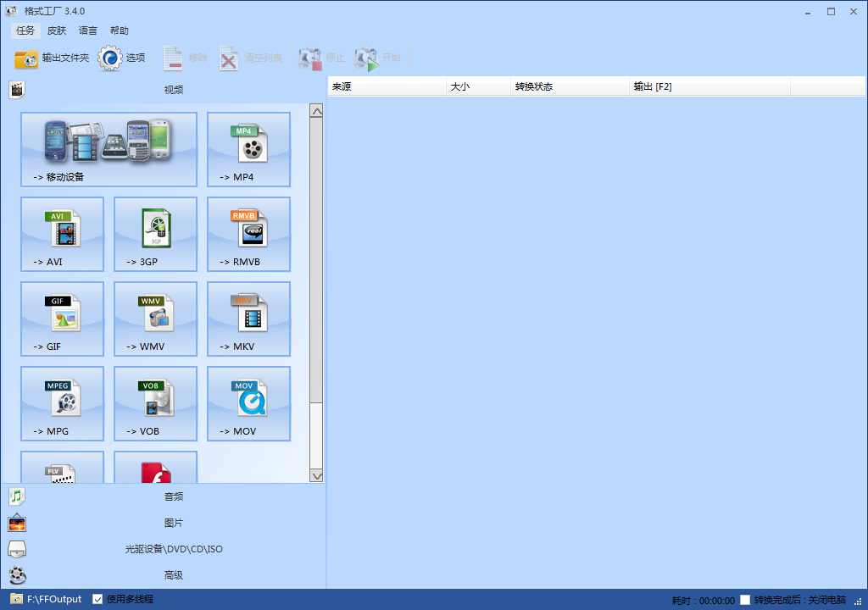Collapse the 视频 video section header

pos(165,89)
